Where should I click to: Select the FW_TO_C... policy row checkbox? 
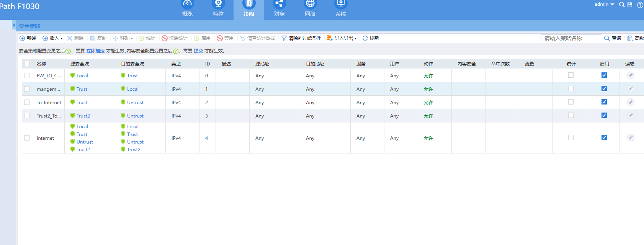[27, 75]
